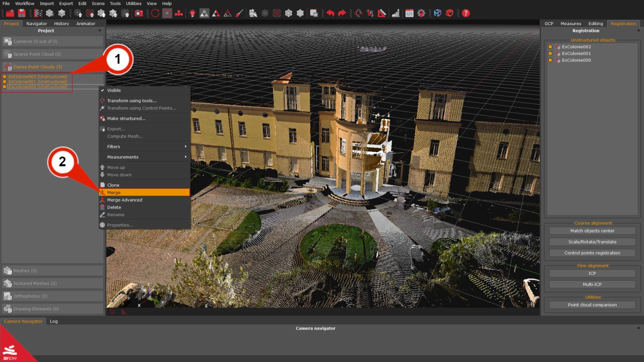Uncheck Visible in the context menu
The height and width of the screenshot is (362, 644).
tap(114, 90)
